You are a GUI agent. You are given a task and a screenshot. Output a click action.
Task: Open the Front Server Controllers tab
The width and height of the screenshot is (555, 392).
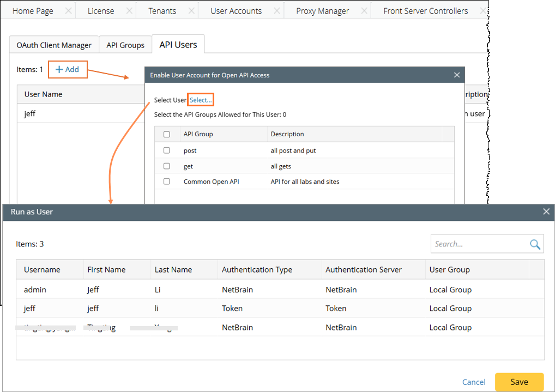[425, 11]
